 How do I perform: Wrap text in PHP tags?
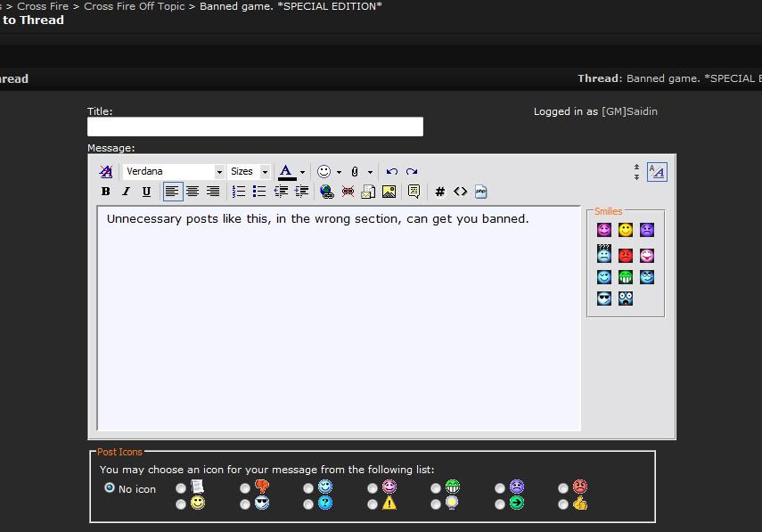tap(481, 192)
